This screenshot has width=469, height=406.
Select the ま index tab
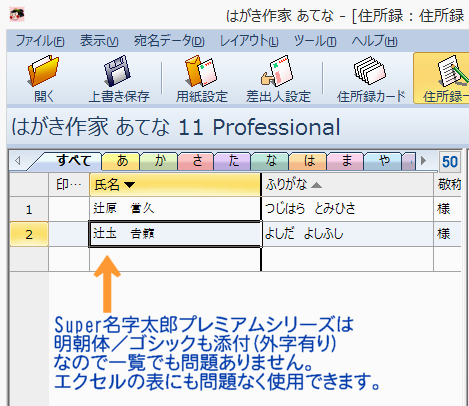pyautogui.click(x=346, y=161)
